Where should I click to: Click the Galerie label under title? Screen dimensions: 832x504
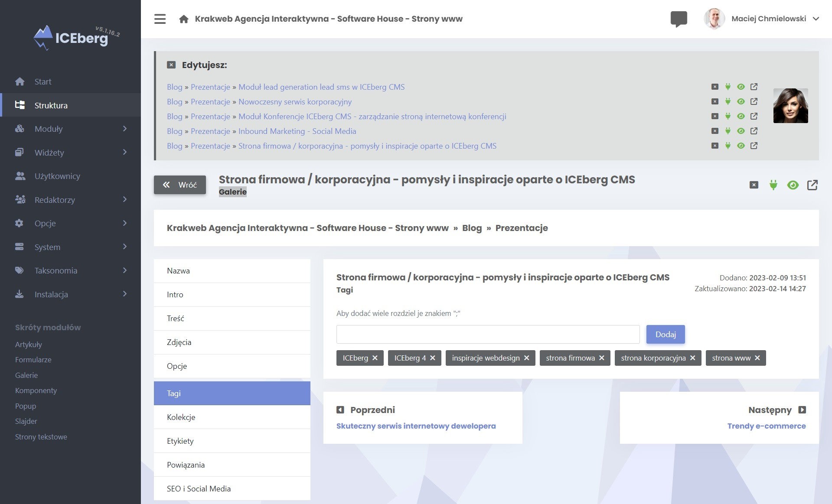233,192
